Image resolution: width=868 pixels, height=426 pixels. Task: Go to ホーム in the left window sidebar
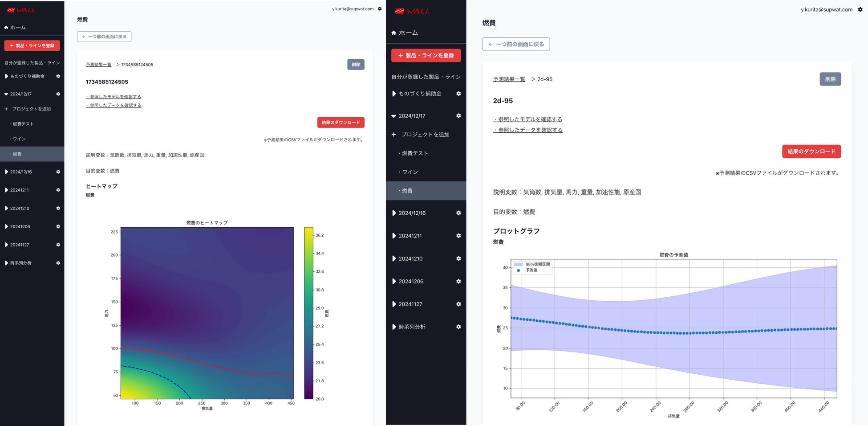tap(15, 28)
